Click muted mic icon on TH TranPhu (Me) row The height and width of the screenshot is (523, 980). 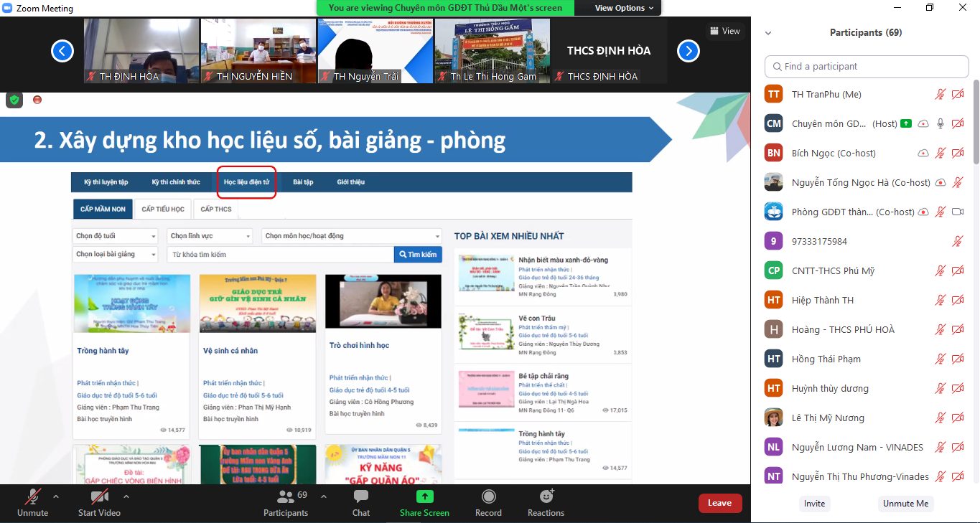pos(941,94)
